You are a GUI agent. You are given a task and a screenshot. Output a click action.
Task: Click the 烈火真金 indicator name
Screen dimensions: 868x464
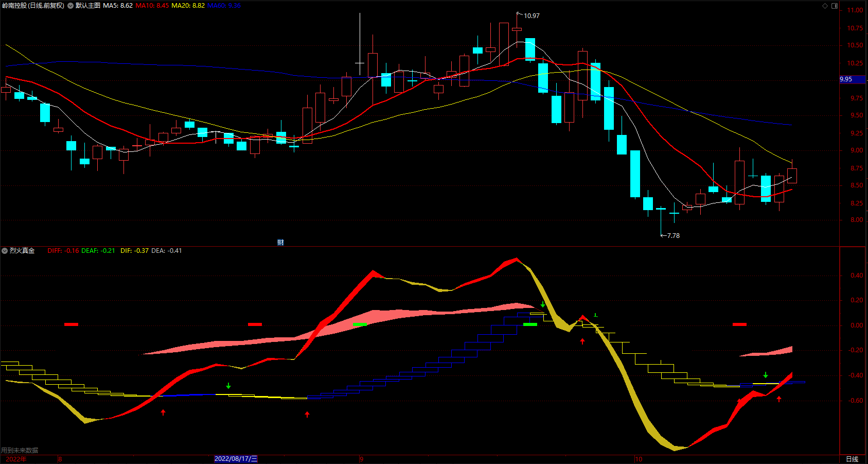click(x=22, y=251)
